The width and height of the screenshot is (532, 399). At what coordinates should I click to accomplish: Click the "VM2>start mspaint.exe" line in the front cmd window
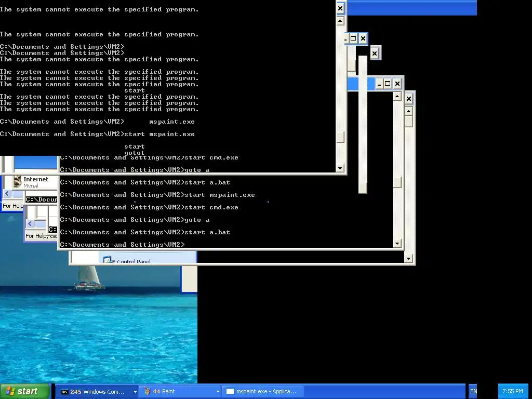[97, 134]
